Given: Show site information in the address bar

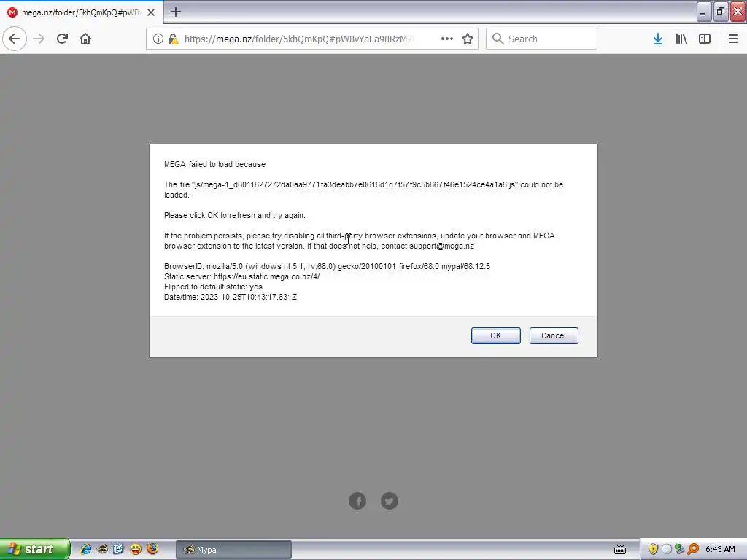Looking at the screenshot, I should 158,39.
